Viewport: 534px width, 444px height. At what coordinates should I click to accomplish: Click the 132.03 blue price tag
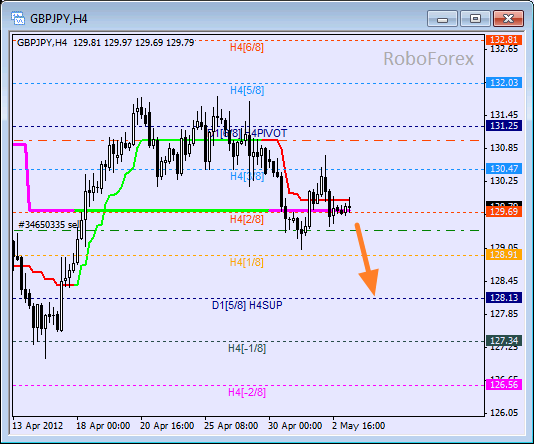[504, 83]
